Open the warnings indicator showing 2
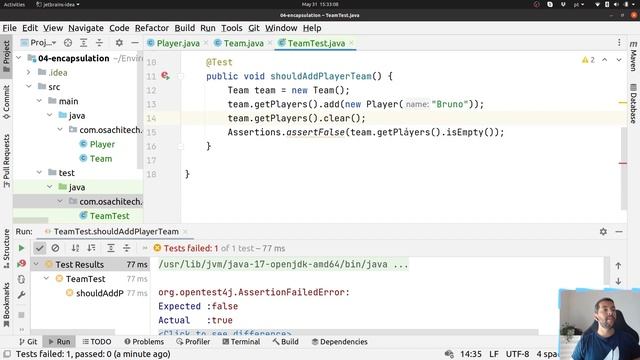This screenshot has width=640, height=360. 588,60
